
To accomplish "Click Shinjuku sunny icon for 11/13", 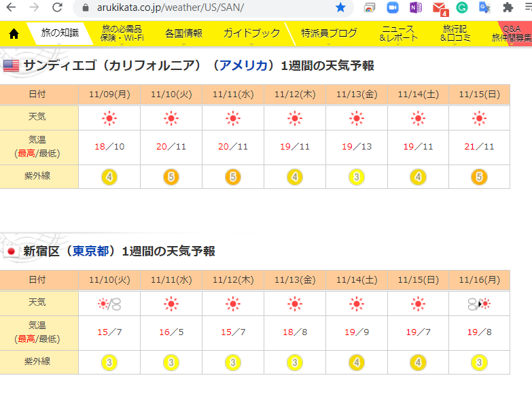I will 295,304.
